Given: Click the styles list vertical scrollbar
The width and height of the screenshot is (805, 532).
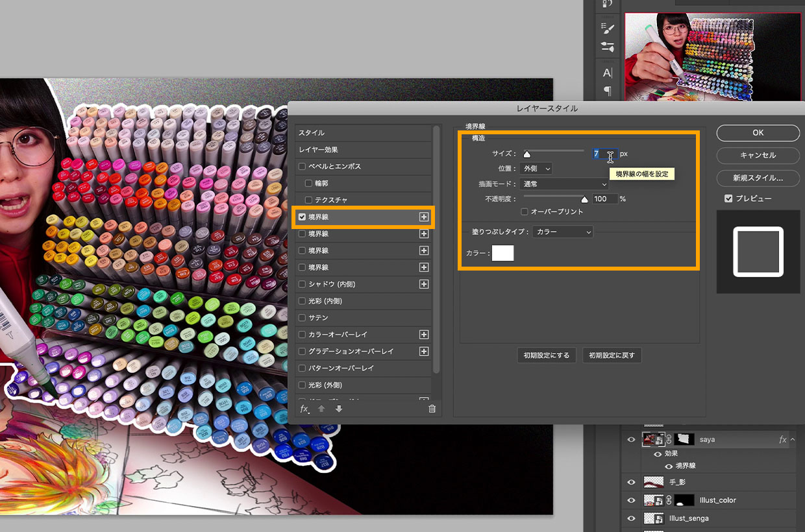Looking at the screenshot, I should coord(436,250).
